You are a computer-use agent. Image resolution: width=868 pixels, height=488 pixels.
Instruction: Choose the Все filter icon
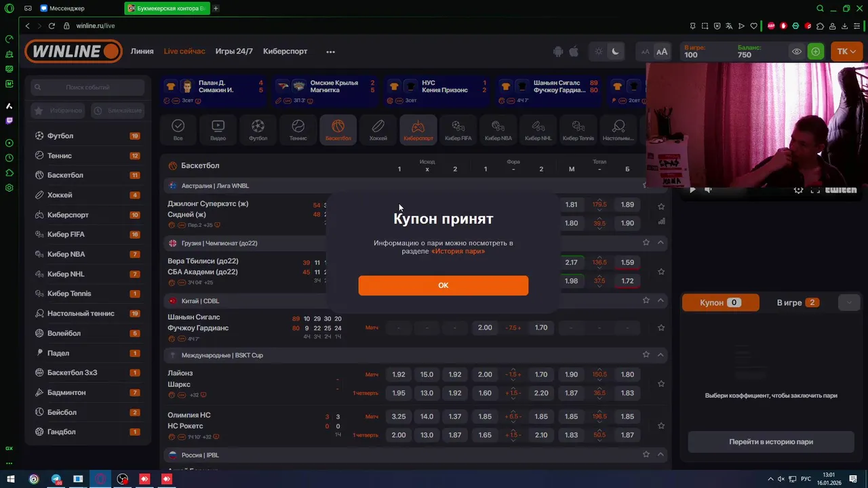(178, 129)
